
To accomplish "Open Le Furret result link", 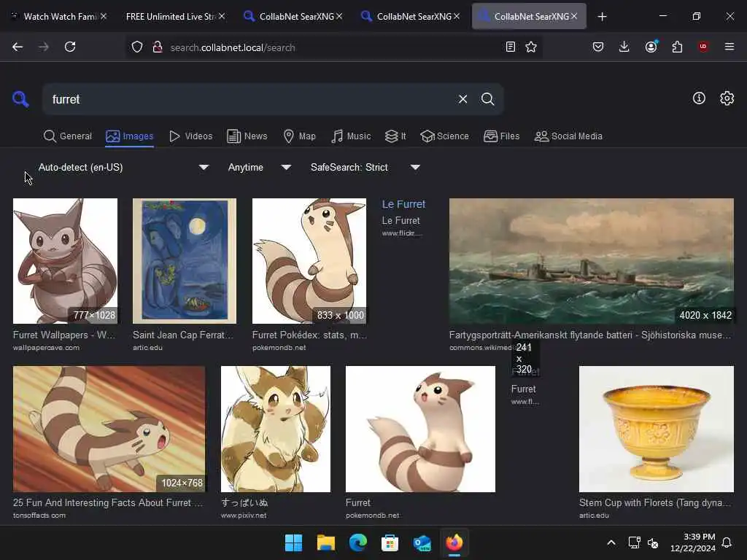I will [x=403, y=204].
